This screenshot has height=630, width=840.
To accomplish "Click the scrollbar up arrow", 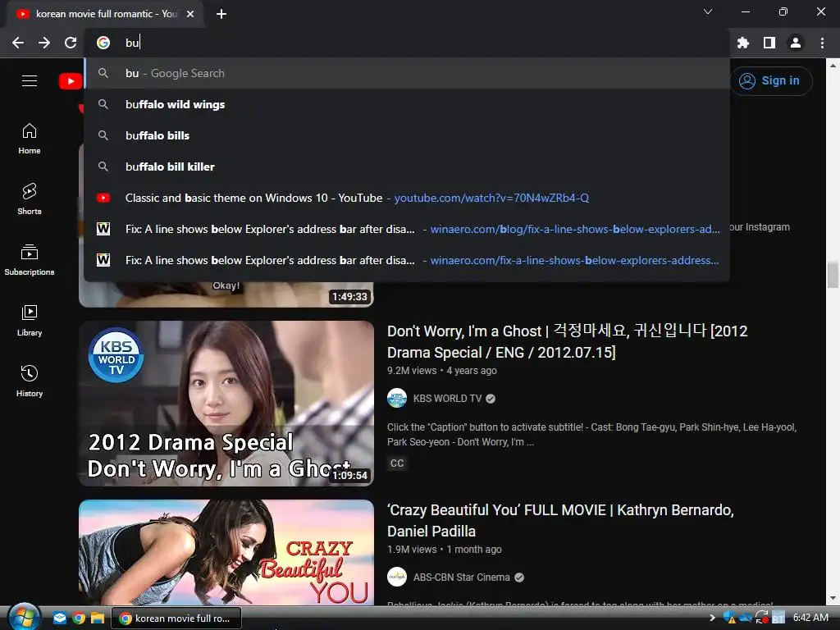I will pyautogui.click(x=833, y=66).
